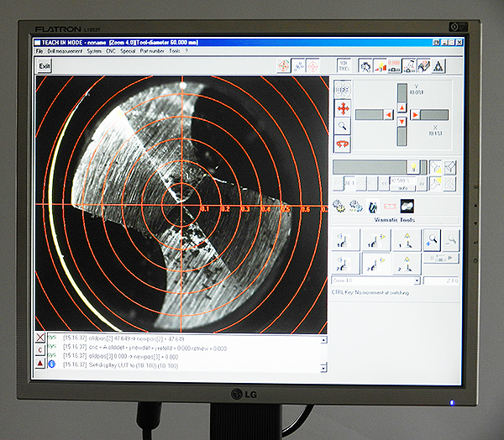Click the zoom-in magnifier button
The image size is (504, 440).
point(433,238)
